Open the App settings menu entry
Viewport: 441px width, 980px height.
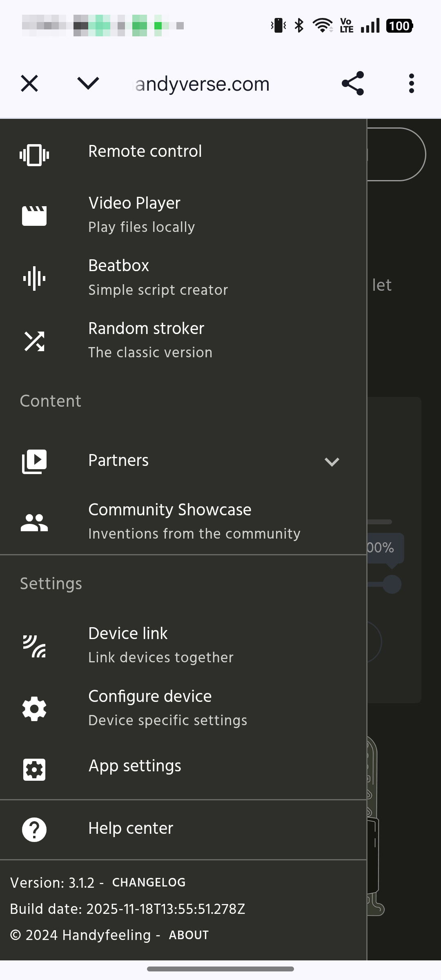135,766
